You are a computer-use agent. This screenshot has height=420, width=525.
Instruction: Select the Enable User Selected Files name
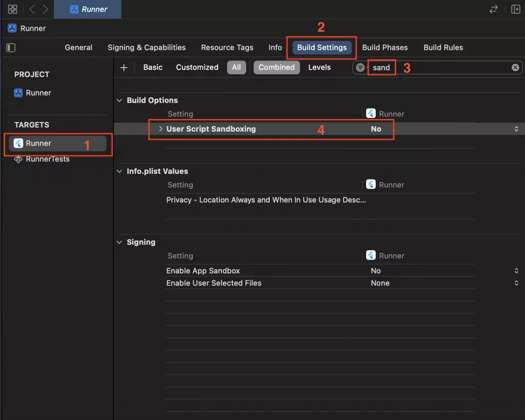pos(214,283)
